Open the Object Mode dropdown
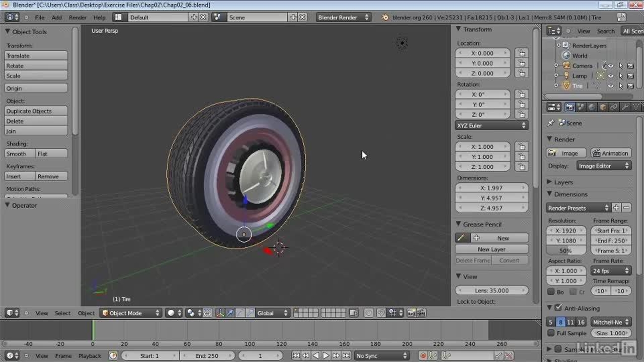This screenshot has height=362, width=644. coord(131,313)
